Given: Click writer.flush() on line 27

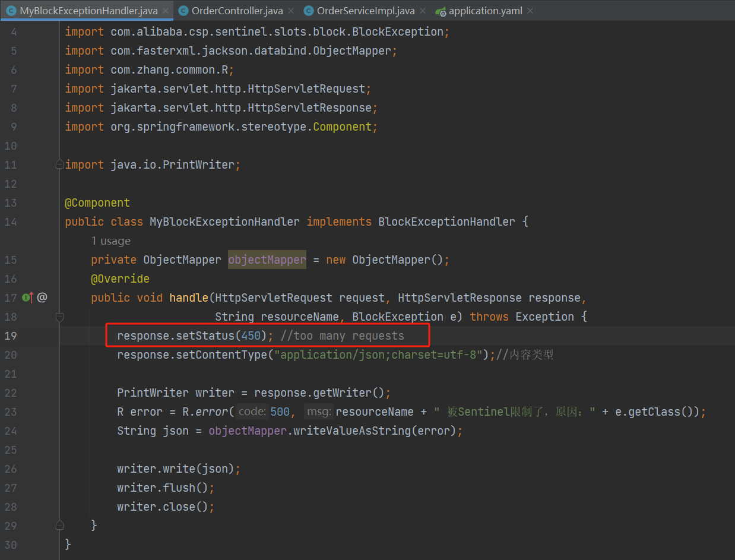Looking at the screenshot, I should pyautogui.click(x=163, y=488).
